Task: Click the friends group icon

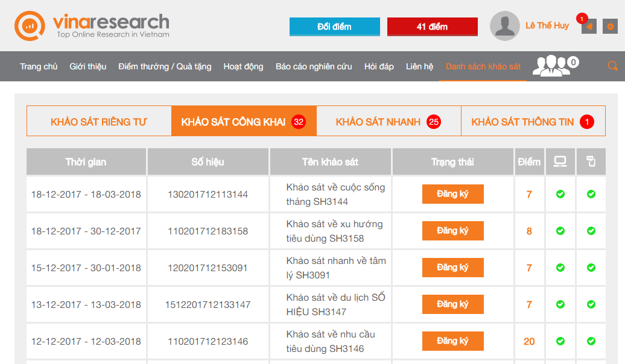Action: [x=551, y=66]
